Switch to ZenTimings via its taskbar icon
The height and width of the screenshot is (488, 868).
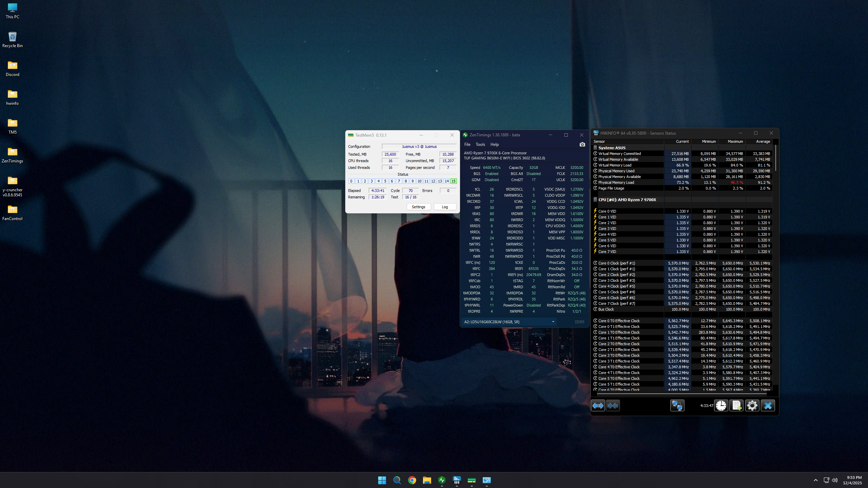(x=442, y=480)
